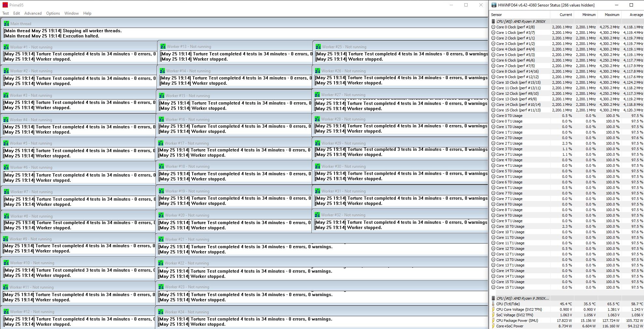The image size is (644, 329).
Task: Select the SoC Voltage (SVI2 TFN) row
Action: click(x=567, y=315)
